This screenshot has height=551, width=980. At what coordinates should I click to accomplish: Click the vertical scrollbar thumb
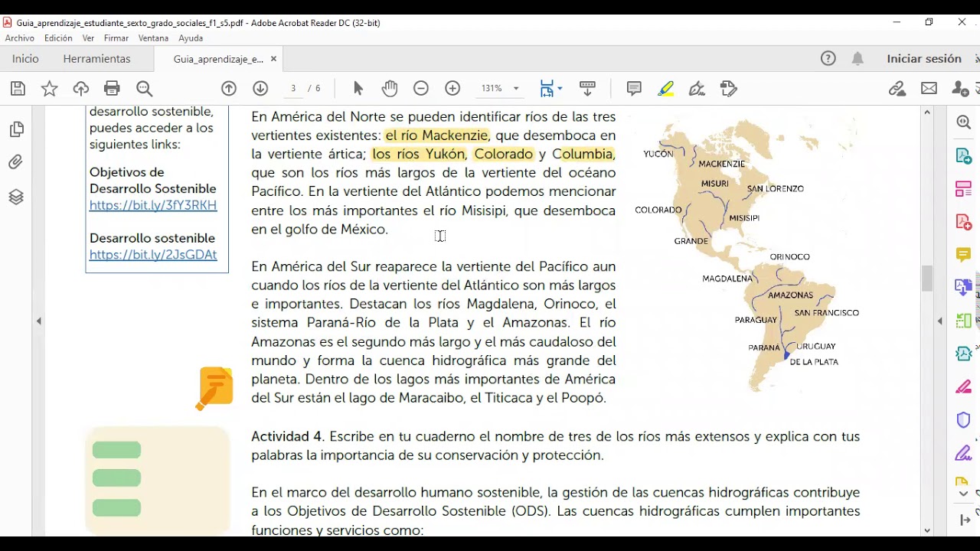pyautogui.click(x=927, y=278)
